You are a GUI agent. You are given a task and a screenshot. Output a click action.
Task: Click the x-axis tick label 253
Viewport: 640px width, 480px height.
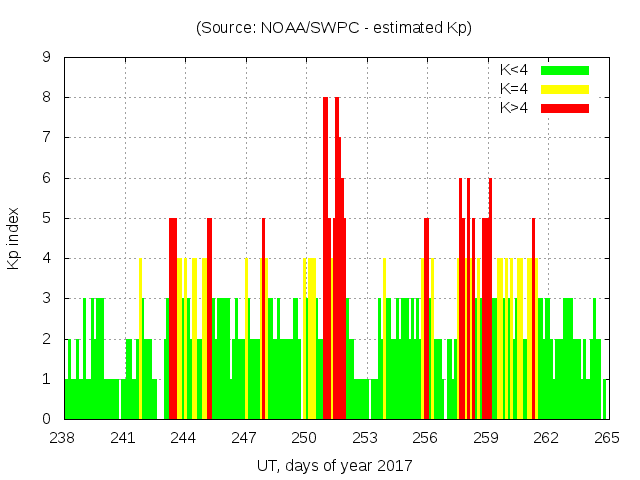tap(365, 438)
